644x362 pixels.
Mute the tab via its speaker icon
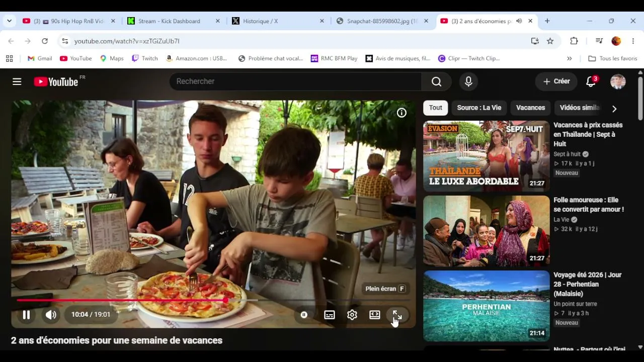[x=519, y=21]
